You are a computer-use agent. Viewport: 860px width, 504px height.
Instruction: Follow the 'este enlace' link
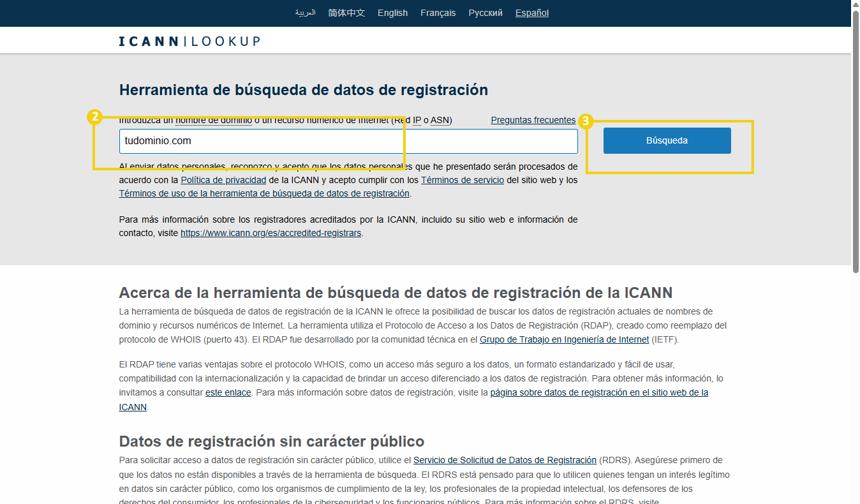[228, 392]
